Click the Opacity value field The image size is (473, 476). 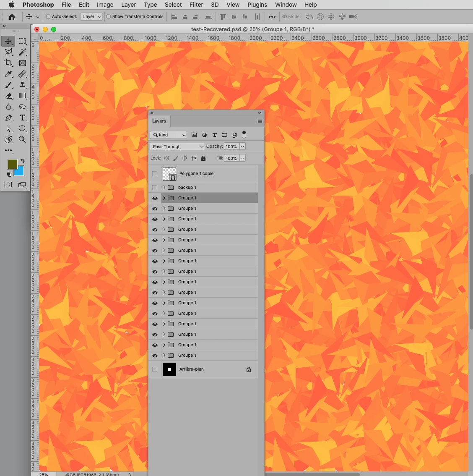[231, 146]
